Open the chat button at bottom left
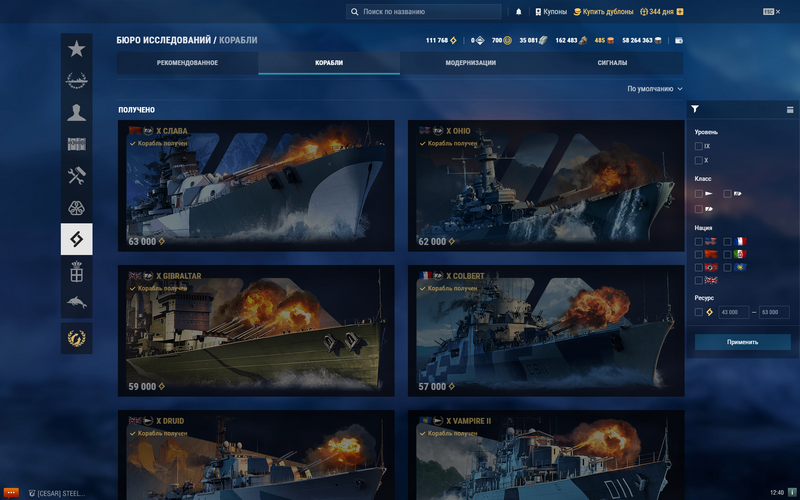The image size is (800, 500). pos(11,493)
